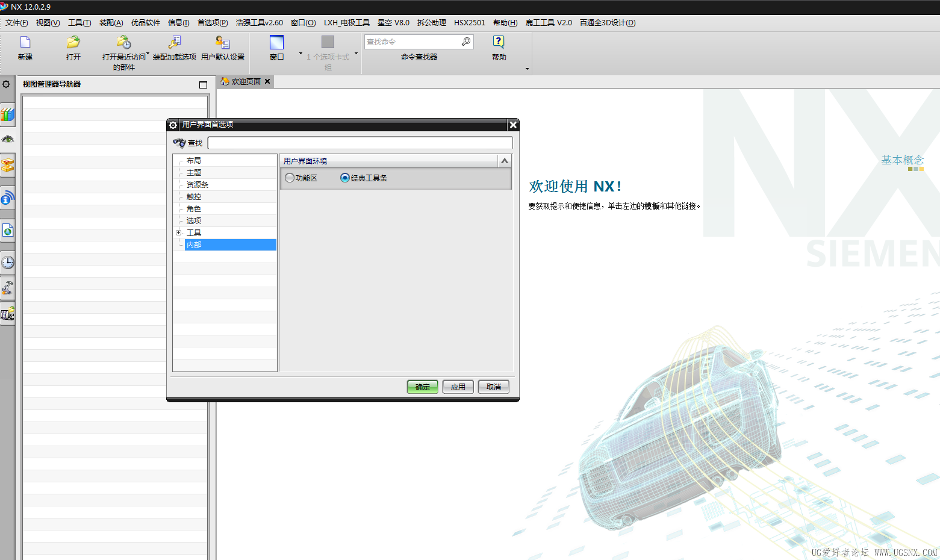Open the 星空 V8.0 menu

pyautogui.click(x=393, y=23)
